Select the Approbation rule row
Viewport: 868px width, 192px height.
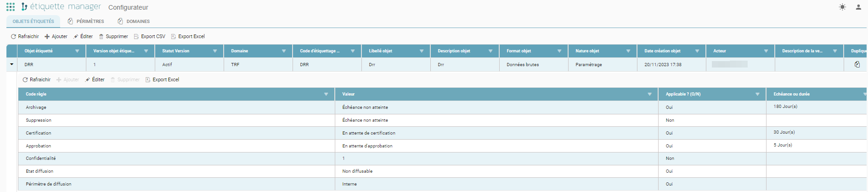(x=443, y=146)
